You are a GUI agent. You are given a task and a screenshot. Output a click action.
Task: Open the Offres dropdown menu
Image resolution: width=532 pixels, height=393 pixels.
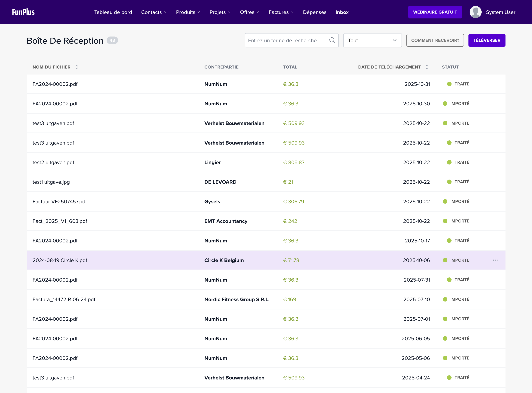pyautogui.click(x=249, y=12)
